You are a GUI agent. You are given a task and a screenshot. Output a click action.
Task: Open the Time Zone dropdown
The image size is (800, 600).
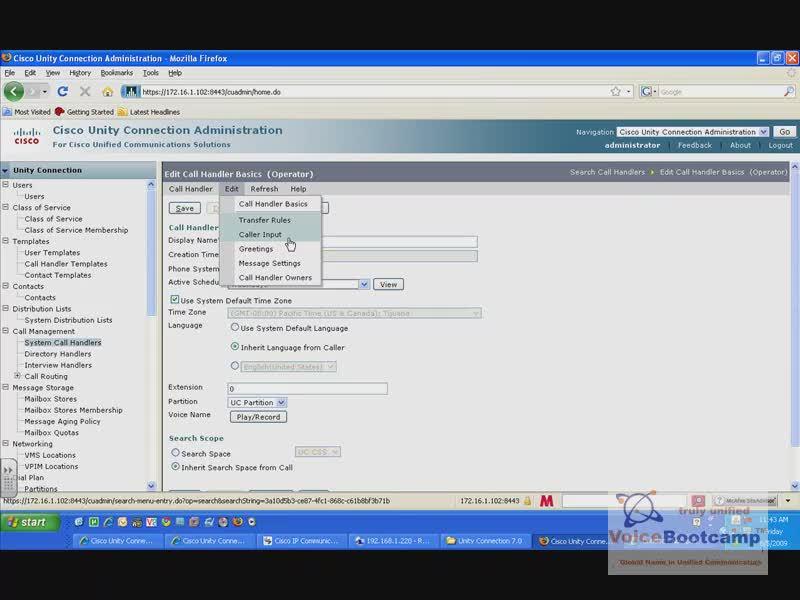coord(354,313)
